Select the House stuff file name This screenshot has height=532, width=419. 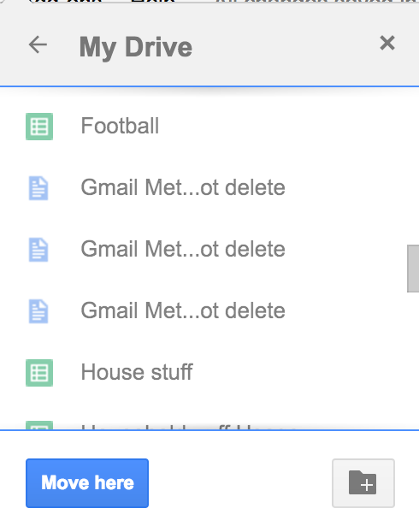point(137,372)
